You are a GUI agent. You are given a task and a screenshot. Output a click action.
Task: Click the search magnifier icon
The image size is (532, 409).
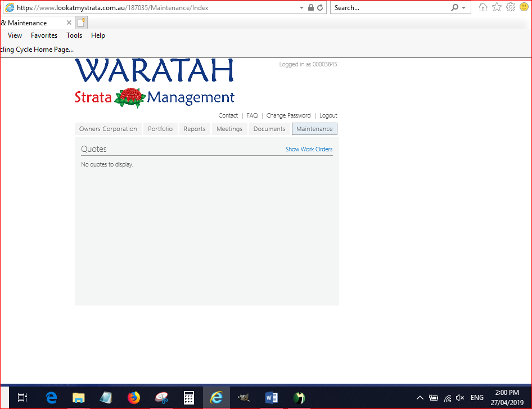coord(454,7)
